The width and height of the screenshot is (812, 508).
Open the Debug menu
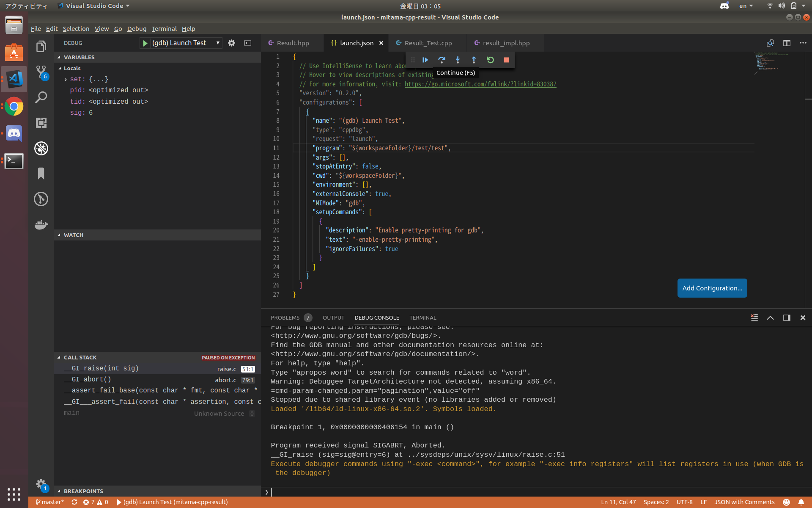pyautogui.click(x=137, y=29)
